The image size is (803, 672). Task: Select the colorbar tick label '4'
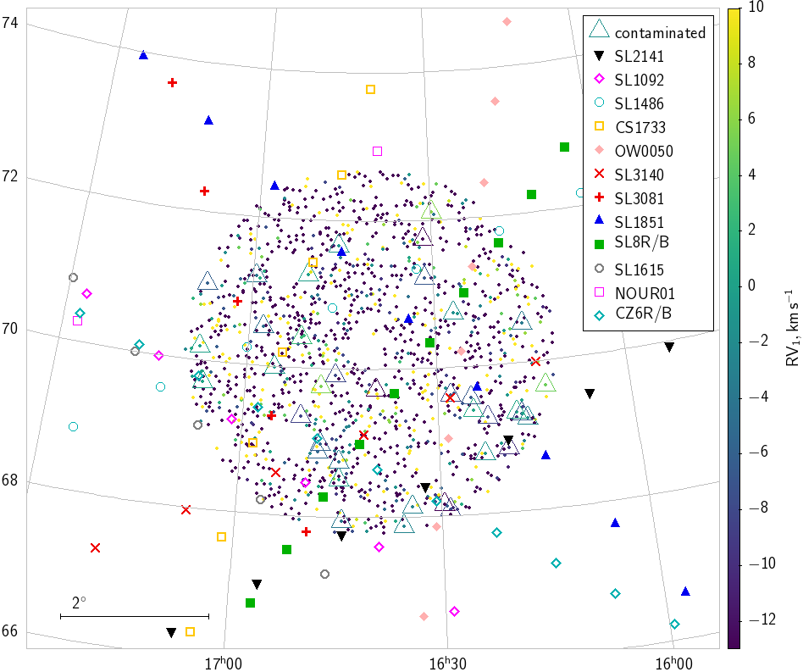pos(752,175)
